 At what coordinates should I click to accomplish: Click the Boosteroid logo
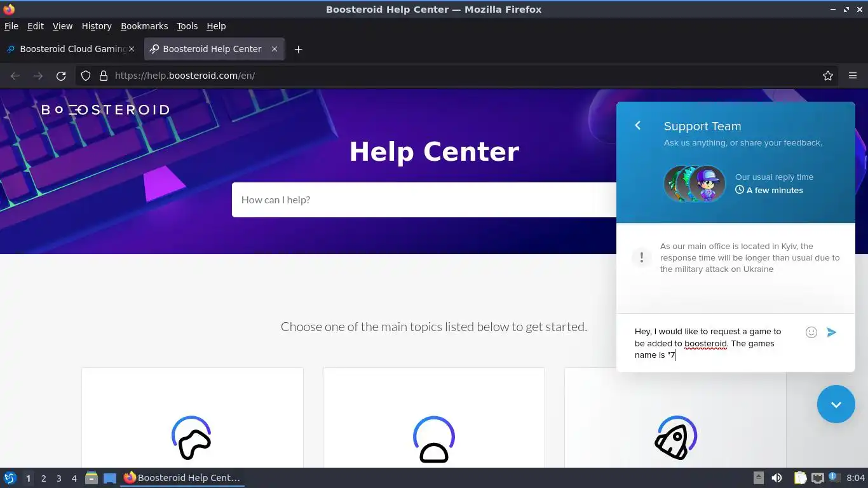[105, 110]
